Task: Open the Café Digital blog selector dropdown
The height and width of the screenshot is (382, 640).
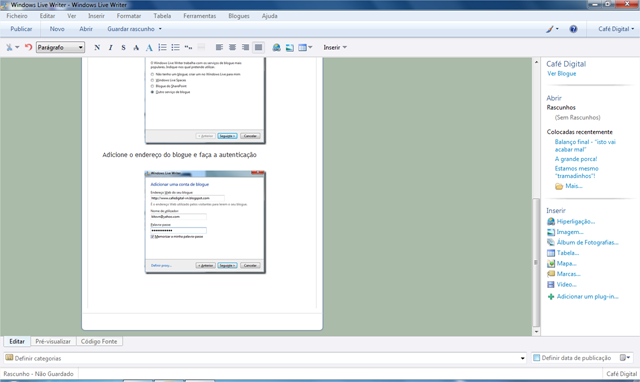Action: click(616, 29)
